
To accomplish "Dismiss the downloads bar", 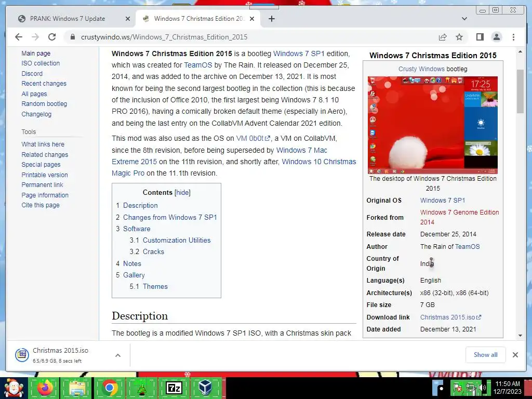I will [x=515, y=355].
